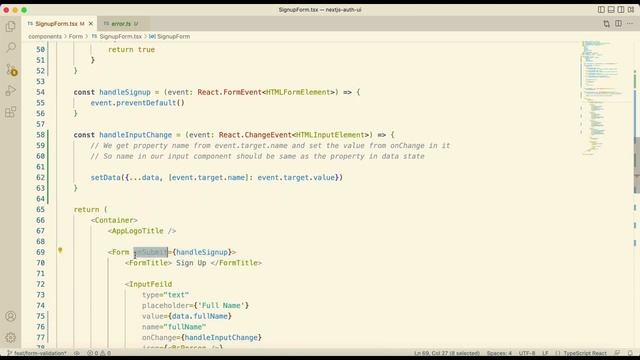Click event.preventDefault() on line 55
Image resolution: width=640 pixels, height=360 pixels.
click(x=138, y=103)
